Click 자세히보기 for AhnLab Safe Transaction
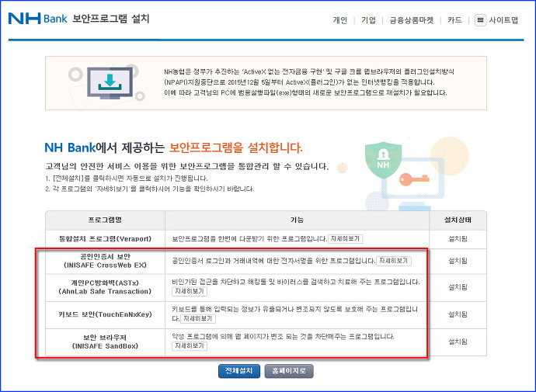Screen dimensions: 536x392 tap(190, 291)
